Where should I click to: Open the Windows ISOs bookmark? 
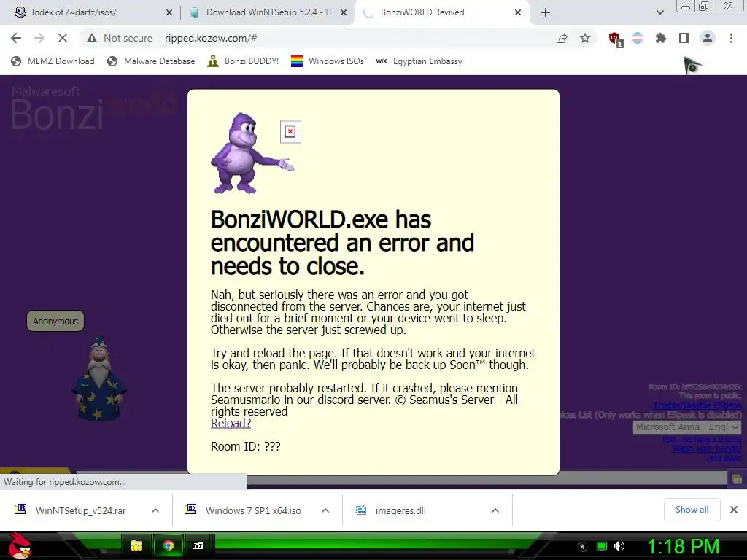click(x=328, y=61)
